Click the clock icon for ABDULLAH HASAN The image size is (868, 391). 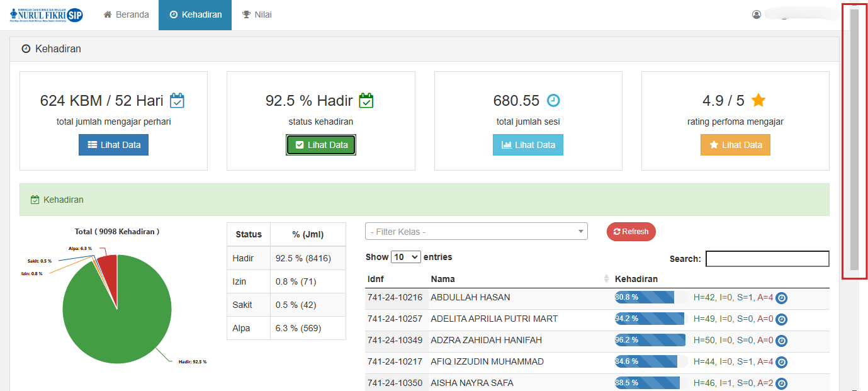click(x=781, y=298)
